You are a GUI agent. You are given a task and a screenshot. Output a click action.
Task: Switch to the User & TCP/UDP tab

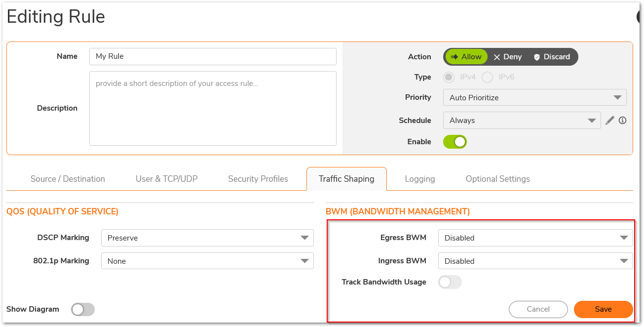[x=167, y=179]
